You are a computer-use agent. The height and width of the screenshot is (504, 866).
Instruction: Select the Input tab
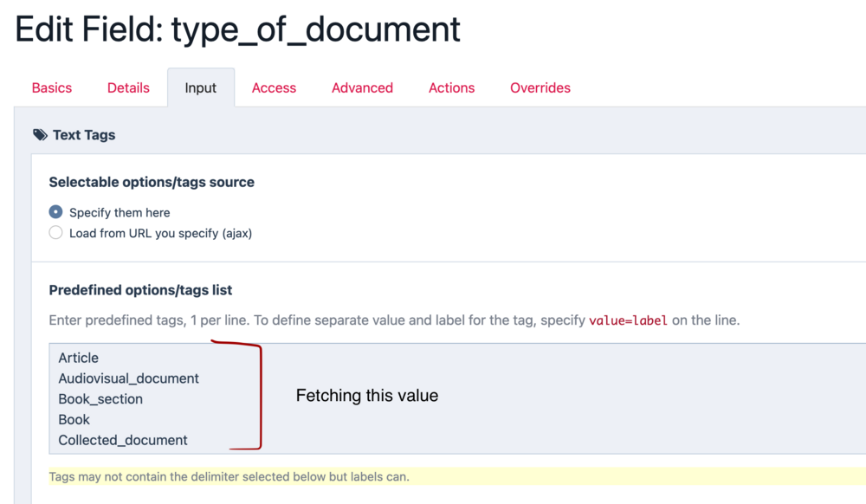coord(201,87)
